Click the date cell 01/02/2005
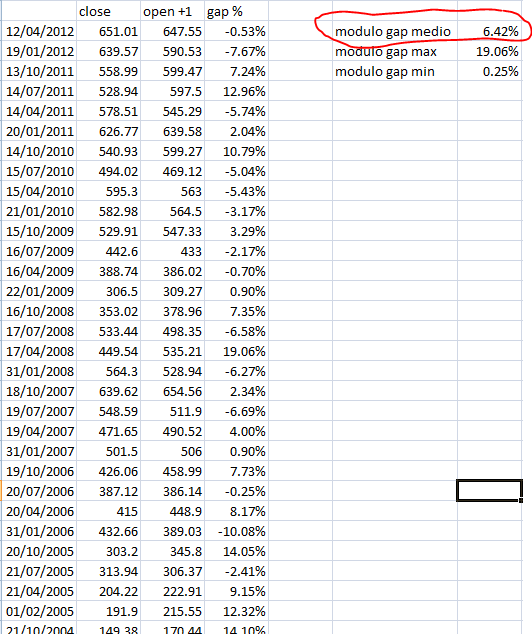 click(x=39, y=611)
